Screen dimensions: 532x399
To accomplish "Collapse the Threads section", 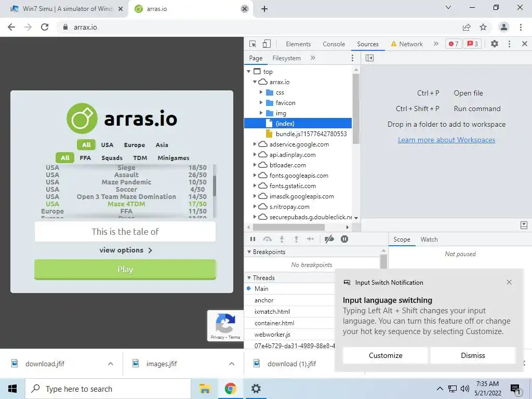I will pyautogui.click(x=249, y=277).
